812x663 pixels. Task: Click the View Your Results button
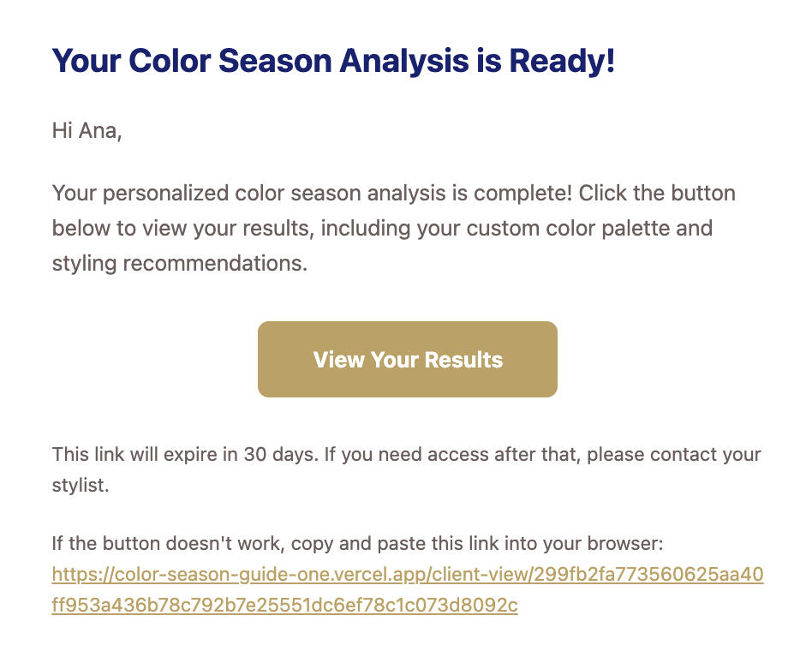(x=408, y=360)
